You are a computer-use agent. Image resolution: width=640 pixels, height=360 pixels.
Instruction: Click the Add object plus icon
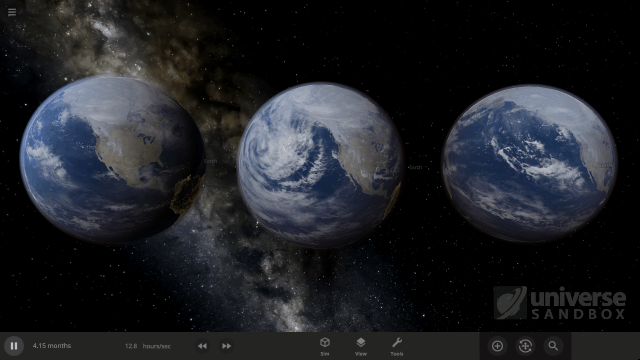[497, 346]
